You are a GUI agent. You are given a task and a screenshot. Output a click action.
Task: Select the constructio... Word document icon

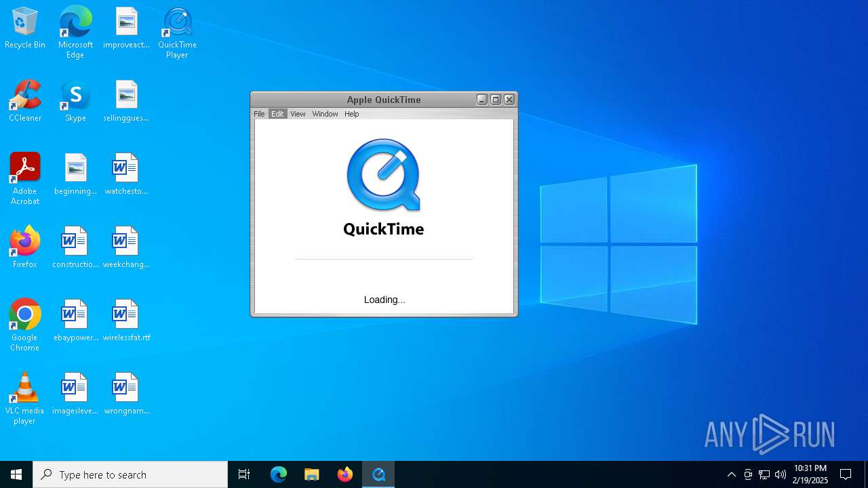(x=75, y=248)
